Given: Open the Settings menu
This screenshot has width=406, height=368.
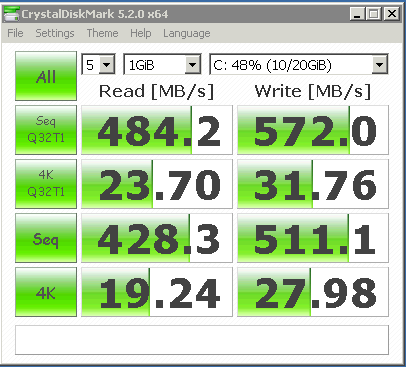Looking at the screenshot, I should pyautogui.click(x=55, y=33).
